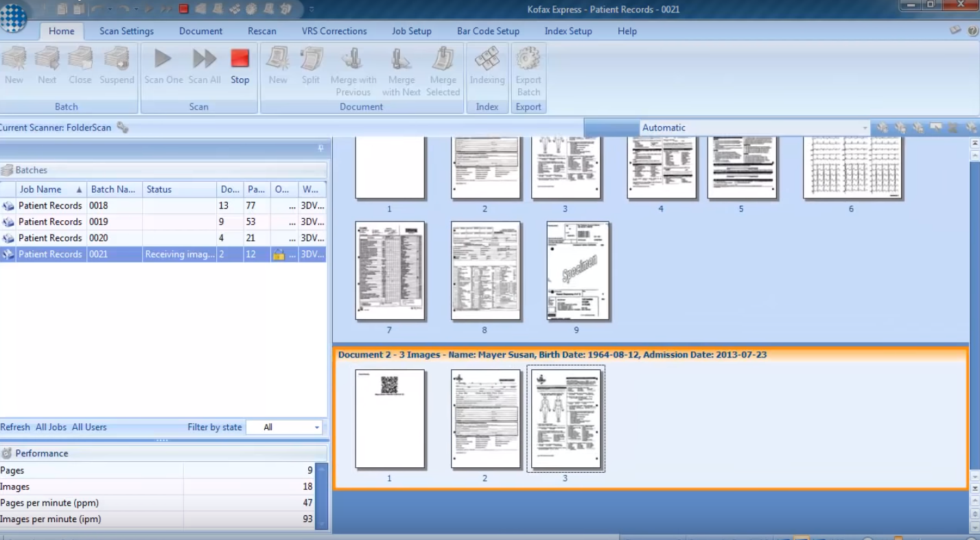Click the red Stop scan button
The height and width of the screenshot is (540, 980).
[240, 59]
